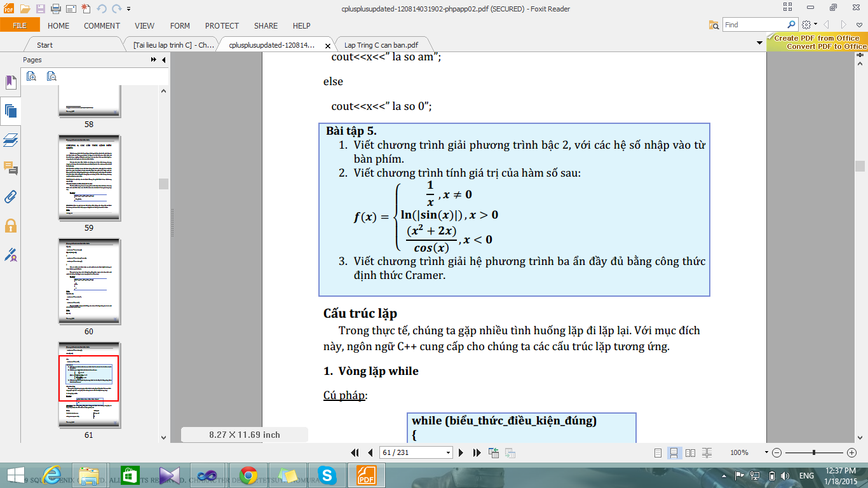The height and width of the screenshot is (488, 868).
Task: Click the zoom slider handle
Action: tap(814, 452)
